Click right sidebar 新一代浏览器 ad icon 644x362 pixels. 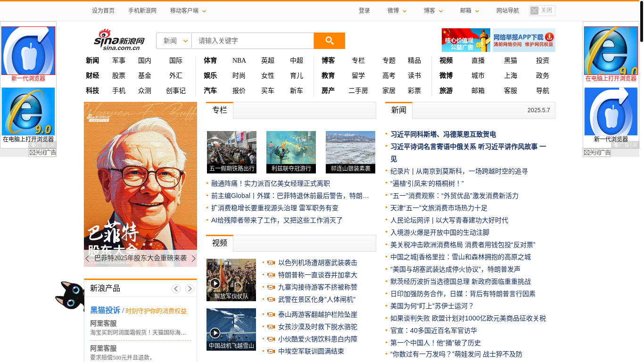pyautogui.click(x=611, y=112)
